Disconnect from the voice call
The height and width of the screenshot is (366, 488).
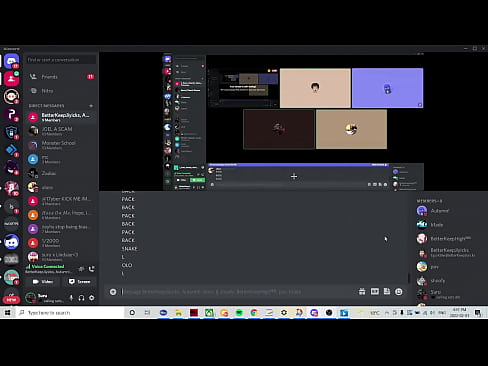[92, 269]
